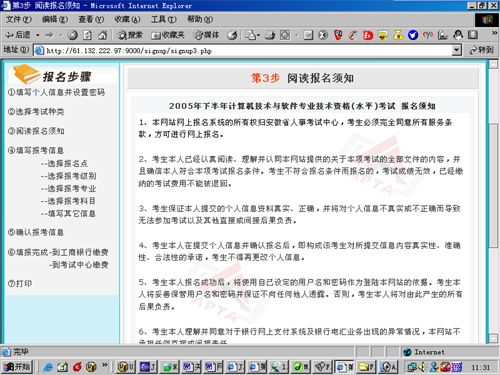The width and height of the screenshot is (500, 375).
Task: Click sub-step --选择报考级别
Action: coord(68,176)
